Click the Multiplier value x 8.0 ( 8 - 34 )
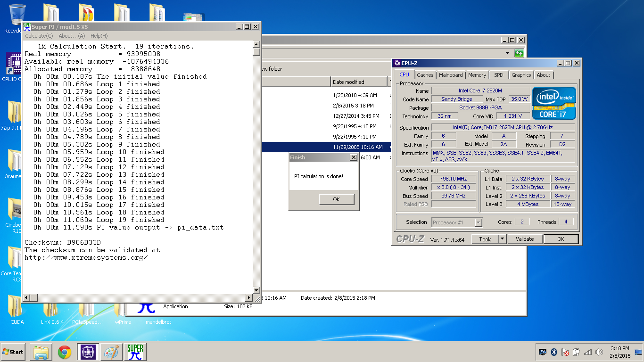 point(454,188)
